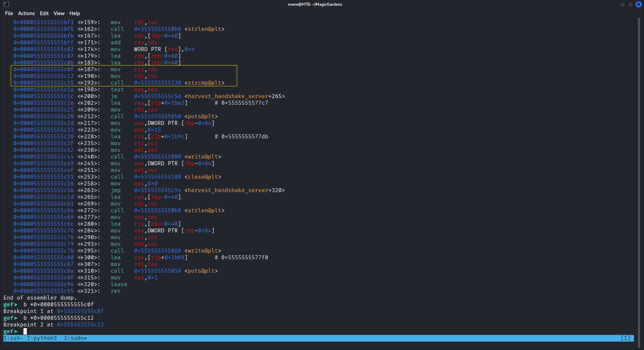Click the comment # 0x5555555577c7
644x350 pixels.
(x=241, y=103)
